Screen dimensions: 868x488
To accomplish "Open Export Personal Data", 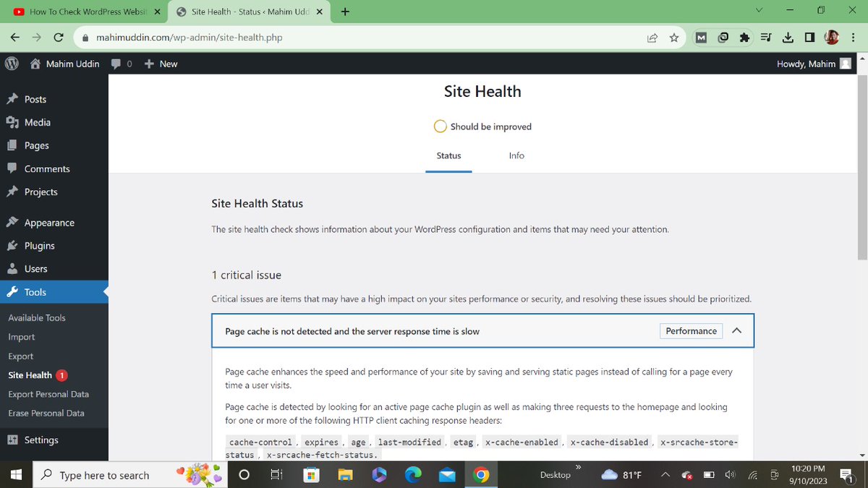I will (48, 394).
